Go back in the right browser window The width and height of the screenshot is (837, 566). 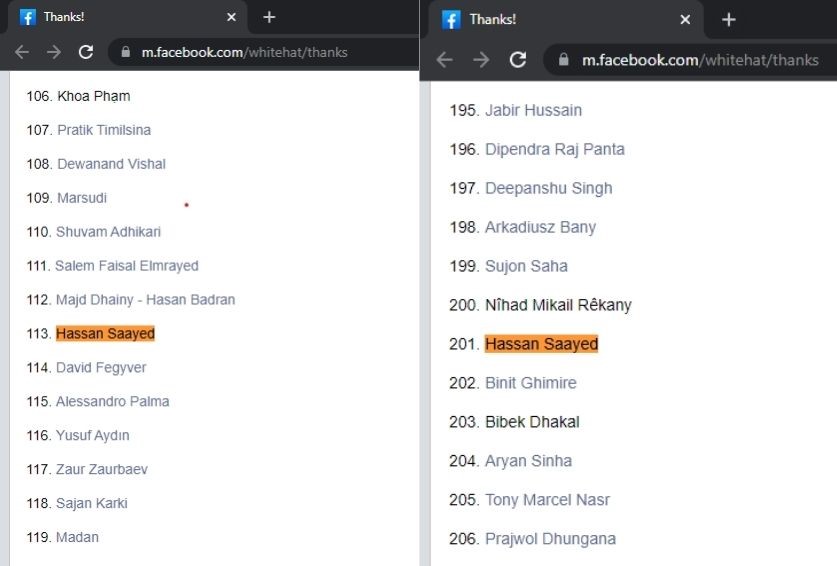(445, 59)
